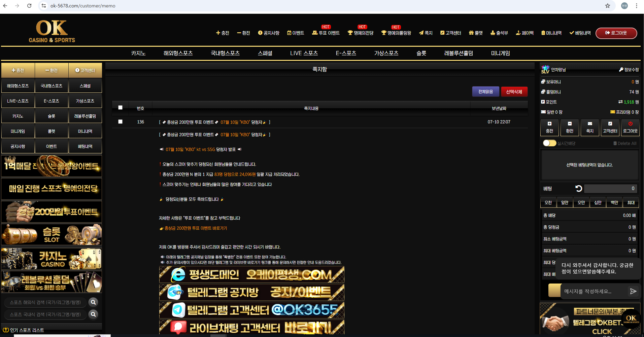The image size is (644, 337).
Task: Click gold 고객센터 button in left sidebar
Action: coord(85,70)
